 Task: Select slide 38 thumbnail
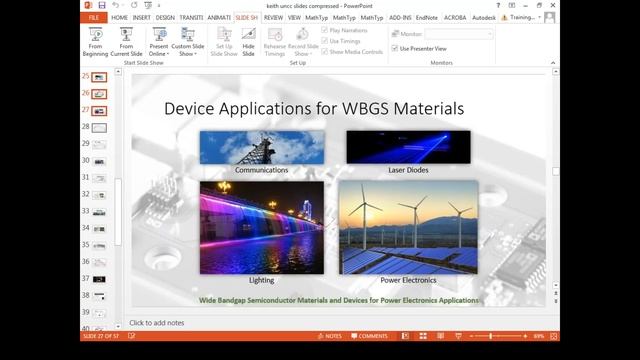(99, 296)
